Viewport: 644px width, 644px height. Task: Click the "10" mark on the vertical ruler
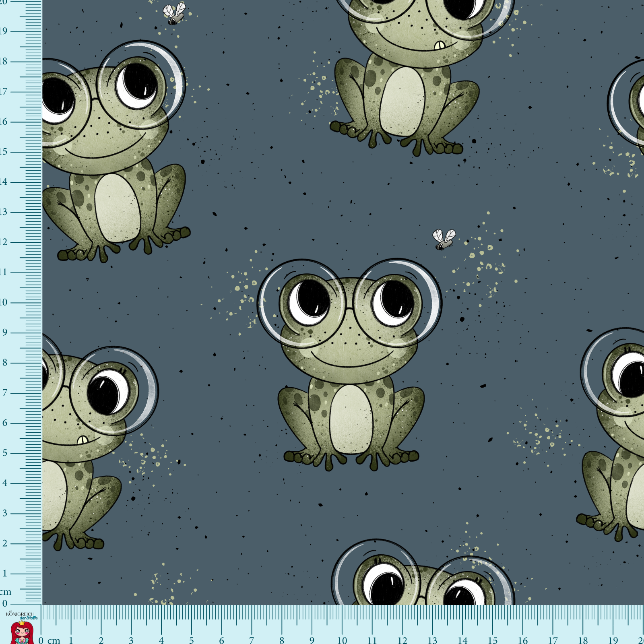[x=3, y=302]
